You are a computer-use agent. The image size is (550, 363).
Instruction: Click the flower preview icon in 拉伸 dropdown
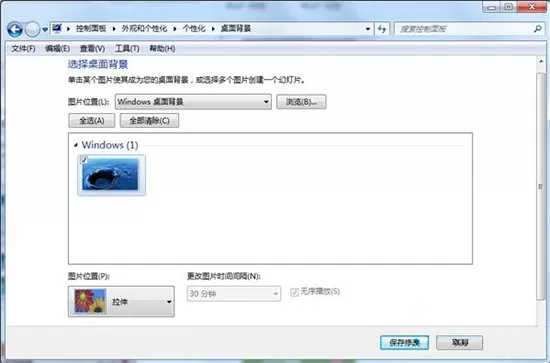90,301
